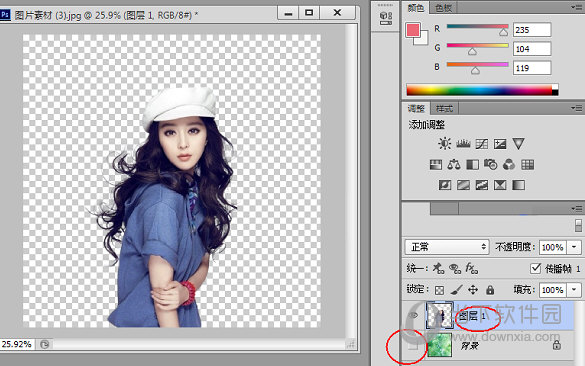
Task: Switch to the 颜色 tab
Action: tap(416, 8)
